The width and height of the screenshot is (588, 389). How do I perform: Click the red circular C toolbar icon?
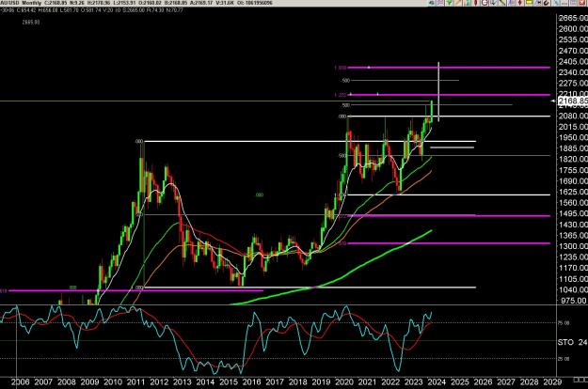[x=485, y=3]
